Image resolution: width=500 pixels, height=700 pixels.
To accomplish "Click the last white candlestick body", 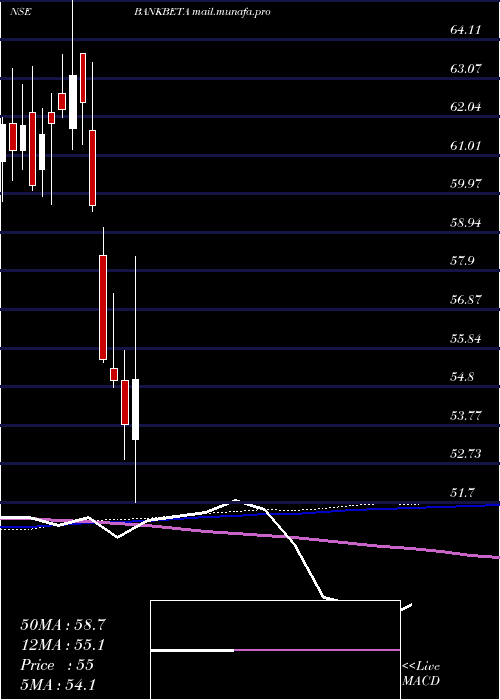I will tap(135, 409).
